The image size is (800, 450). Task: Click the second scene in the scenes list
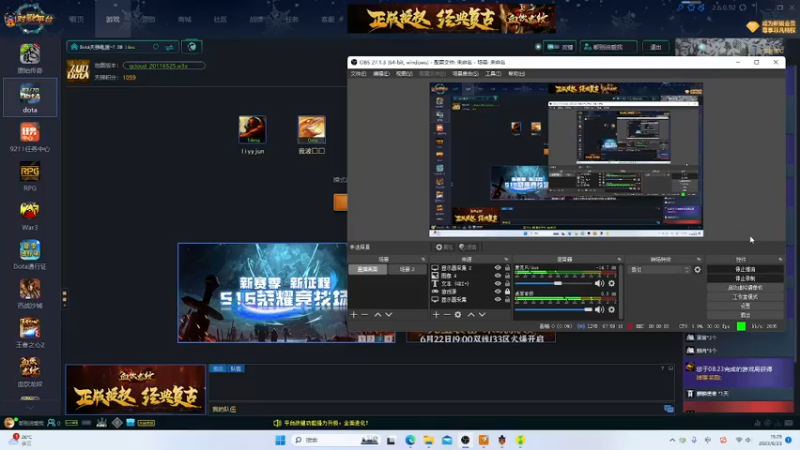tap(407, 269)
